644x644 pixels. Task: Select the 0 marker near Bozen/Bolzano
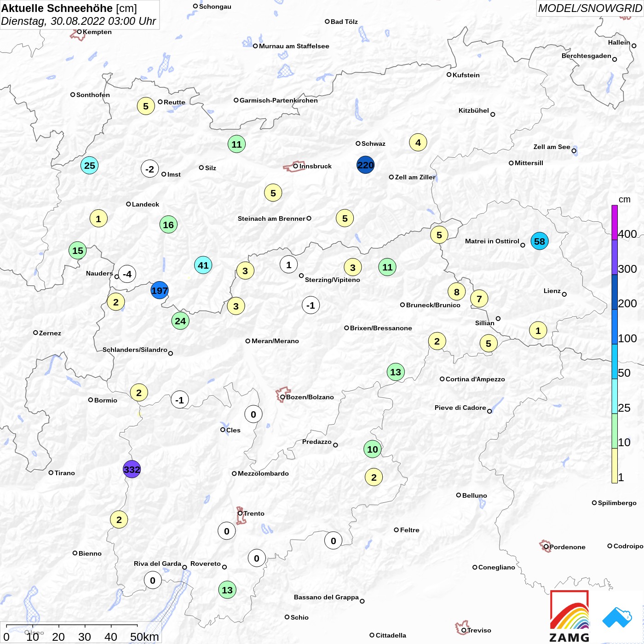[253, 414]
